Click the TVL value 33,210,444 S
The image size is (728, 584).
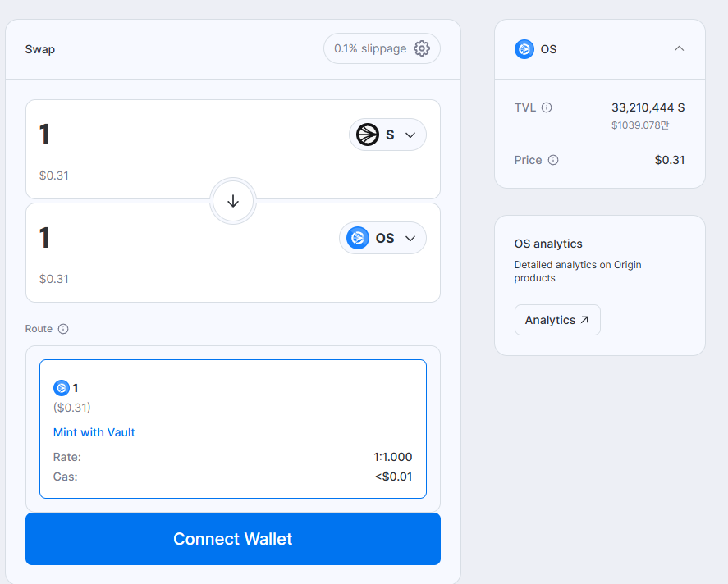[648, 107]
